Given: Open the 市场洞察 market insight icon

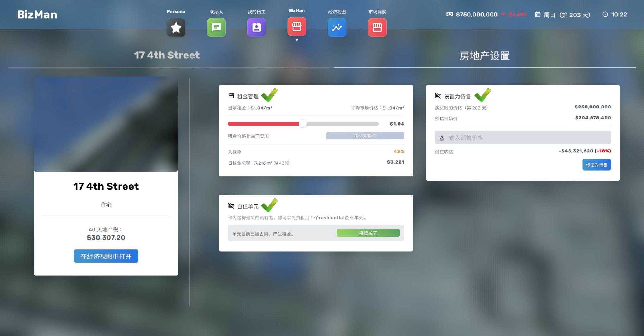Looking at the screenshot, I should click(x=377, y=27).
